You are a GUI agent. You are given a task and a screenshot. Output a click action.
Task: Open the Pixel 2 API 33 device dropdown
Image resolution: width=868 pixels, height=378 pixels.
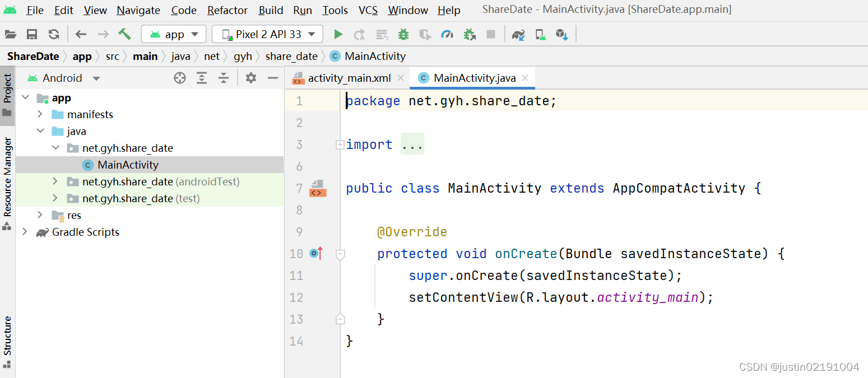[267, 34]
